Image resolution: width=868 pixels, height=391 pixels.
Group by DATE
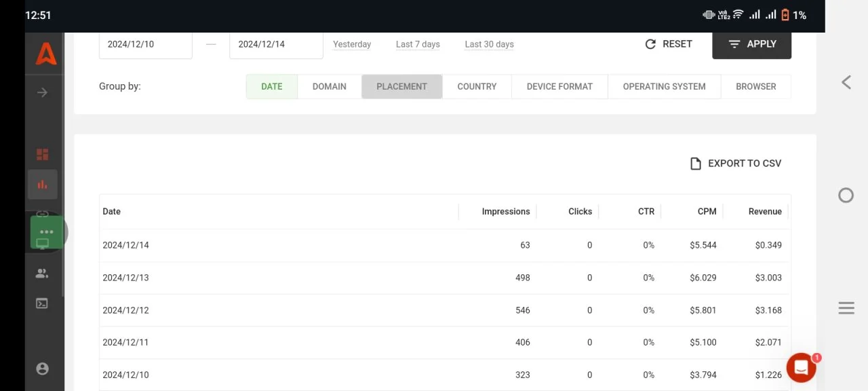[x=272, y=87]
